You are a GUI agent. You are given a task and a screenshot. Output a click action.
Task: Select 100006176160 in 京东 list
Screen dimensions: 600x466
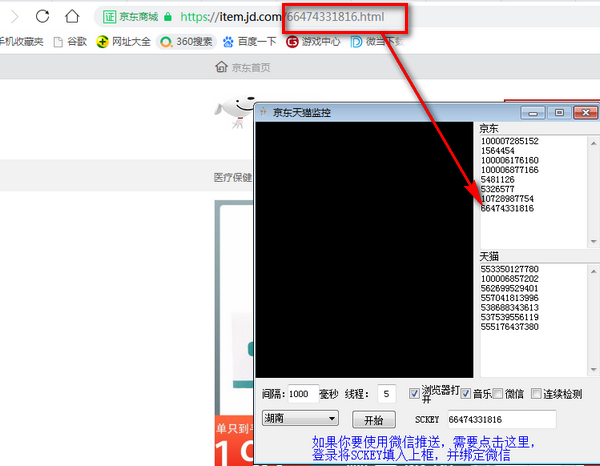(510, 160)
